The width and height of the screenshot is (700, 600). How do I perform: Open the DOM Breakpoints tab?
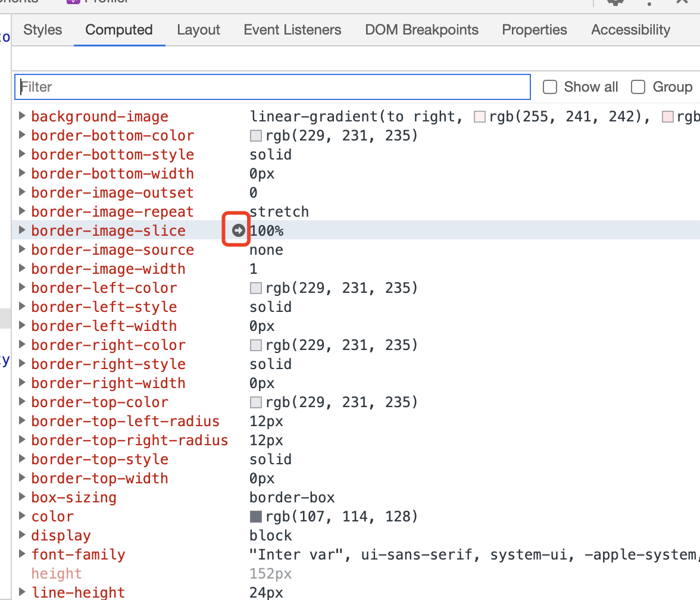click(422, 30)
